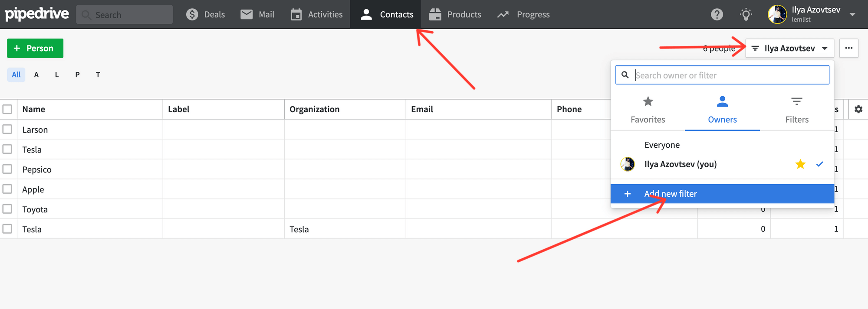
Task: Check the Larson row checkbox
Action: click(7, 129)
